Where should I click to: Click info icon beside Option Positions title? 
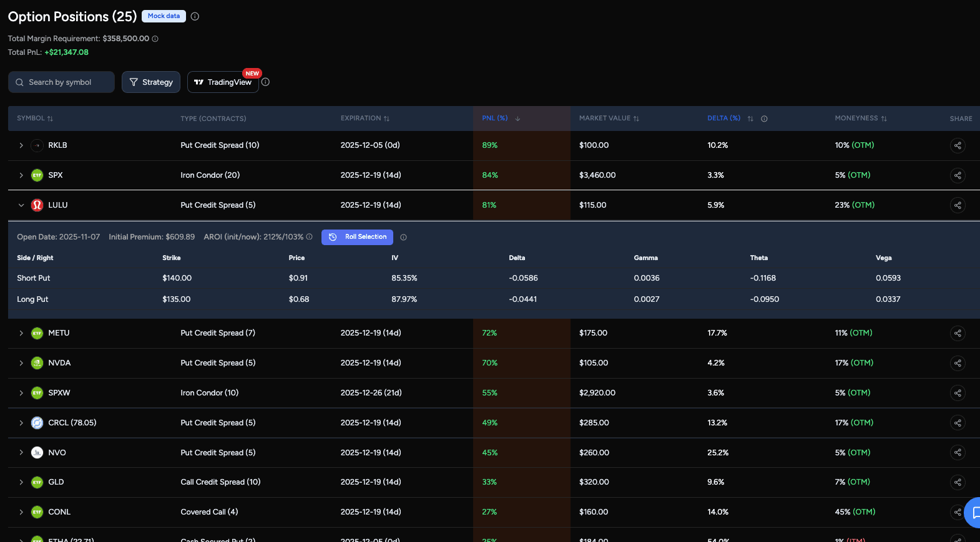pyautogui.click(x=195, y=16)
